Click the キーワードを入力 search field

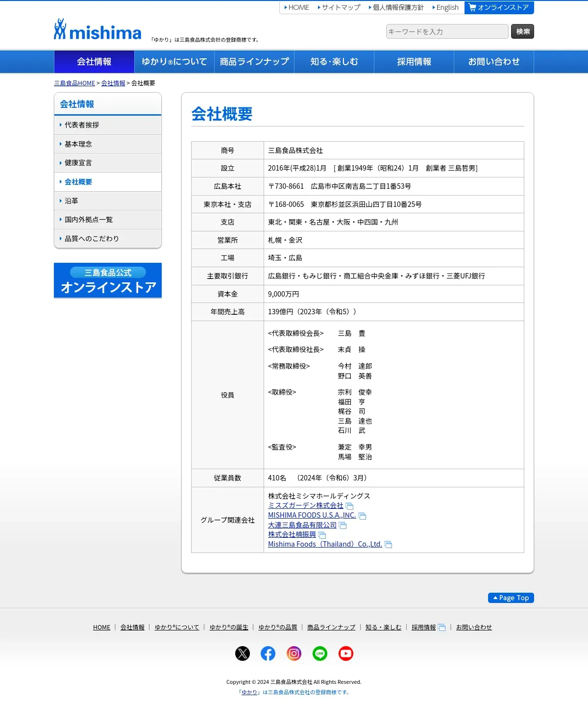[447, 31]
